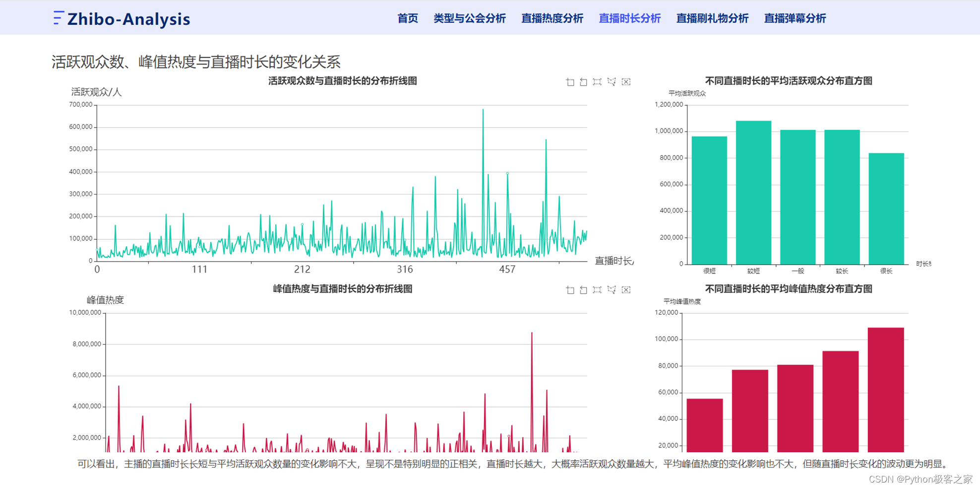Viewport: 980px width, 489px height.
Task: Go to 类型与公会分析 page
Action: 469,18
